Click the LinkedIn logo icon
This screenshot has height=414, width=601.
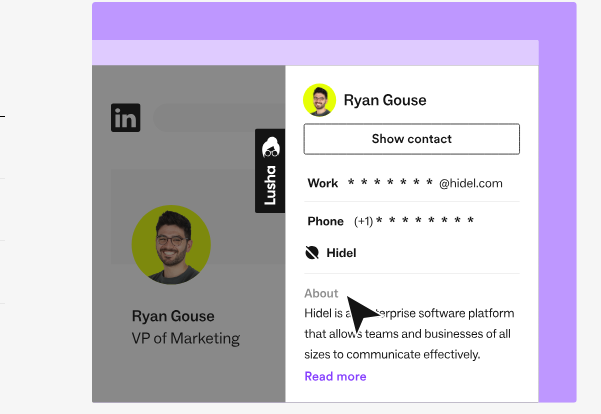tap(126, 118)
